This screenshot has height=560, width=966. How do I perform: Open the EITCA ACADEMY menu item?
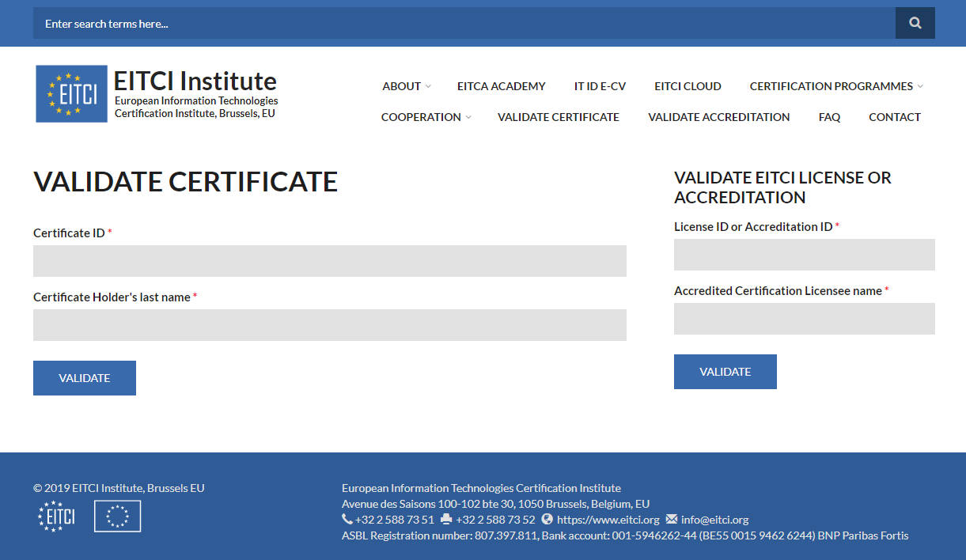501,86
